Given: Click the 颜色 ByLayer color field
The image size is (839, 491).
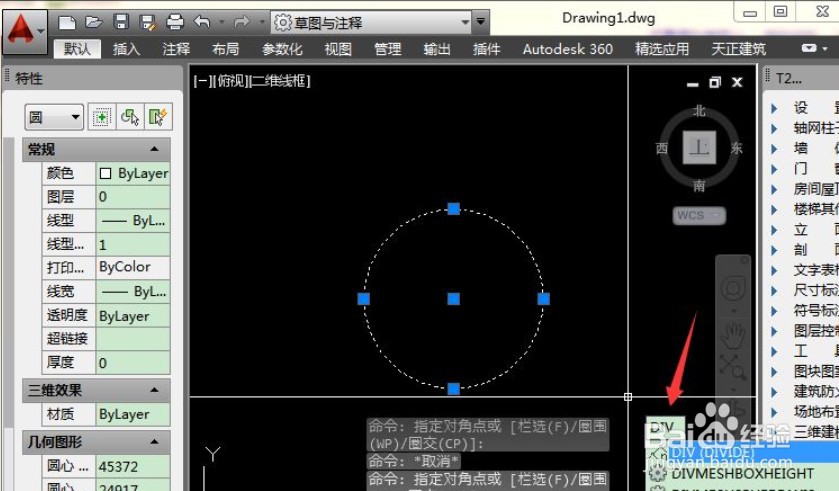Looking at the screenshot, I should [133, 173].
